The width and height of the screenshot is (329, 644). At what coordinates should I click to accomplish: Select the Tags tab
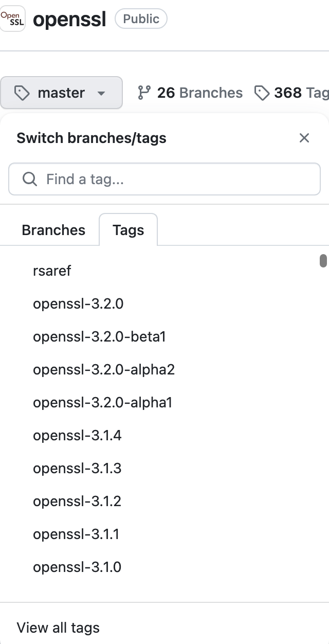[128, 230]
